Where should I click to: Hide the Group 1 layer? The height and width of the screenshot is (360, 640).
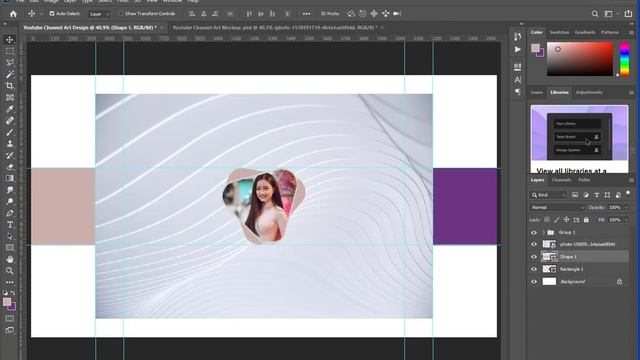(x=534, y=232)
